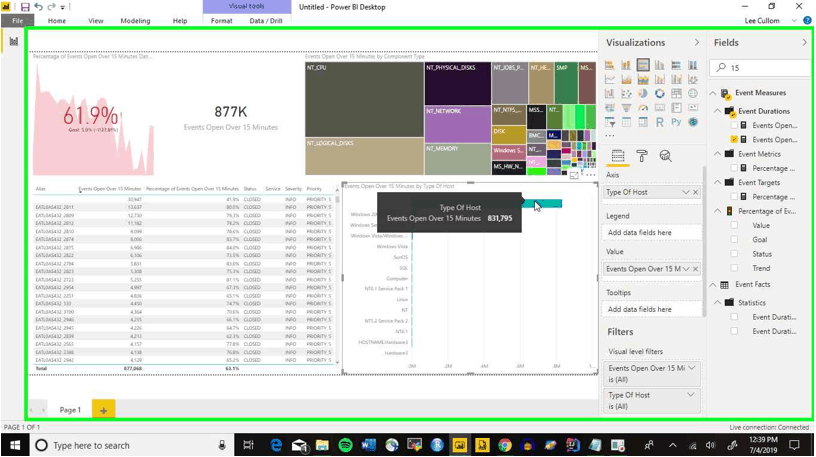Click the Save icon in title bar

click(x=25, y=7)
